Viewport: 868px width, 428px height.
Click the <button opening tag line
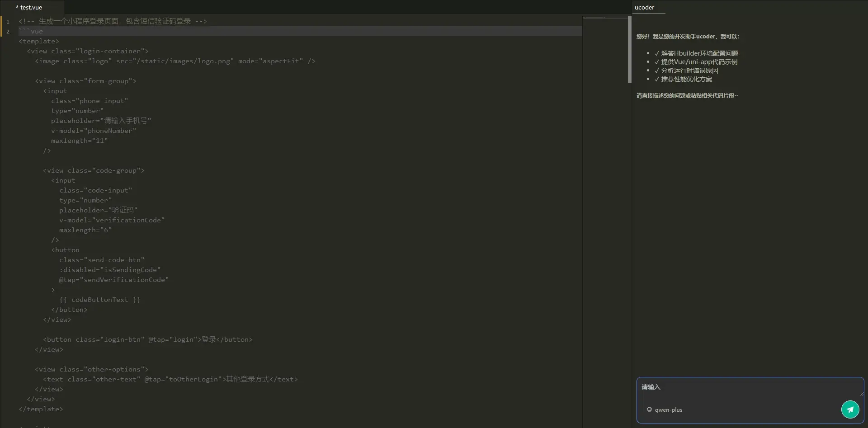tap(65, 250)
